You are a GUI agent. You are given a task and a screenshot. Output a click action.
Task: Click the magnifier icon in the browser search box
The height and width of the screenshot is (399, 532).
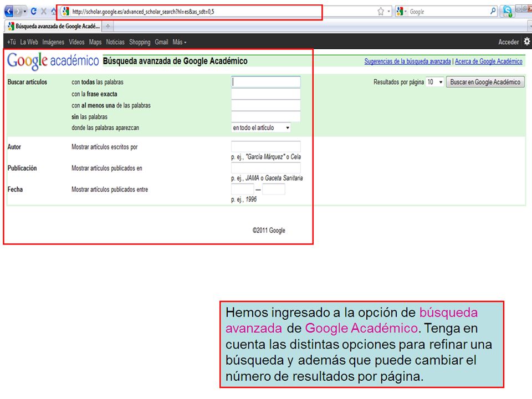(x=493, y=11)
